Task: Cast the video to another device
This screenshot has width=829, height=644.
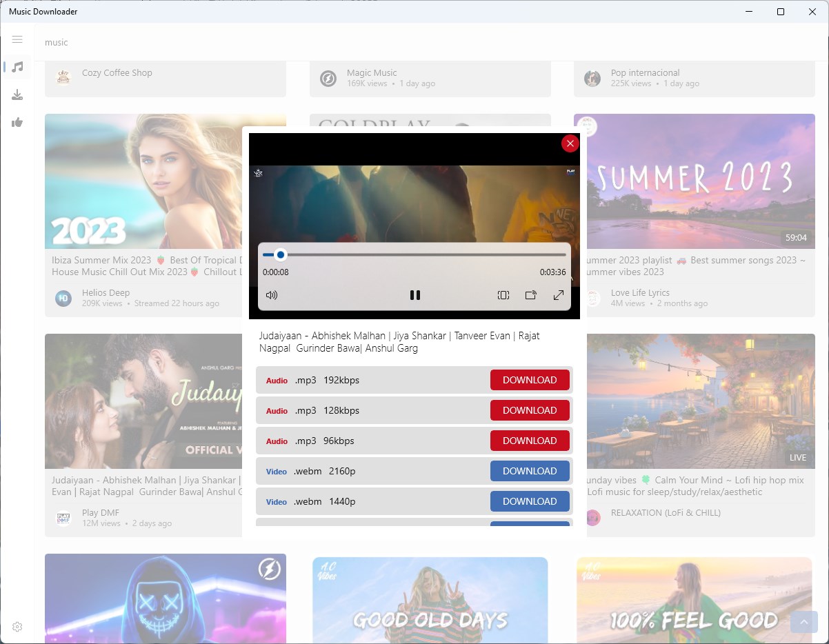Action: point(531,295)
